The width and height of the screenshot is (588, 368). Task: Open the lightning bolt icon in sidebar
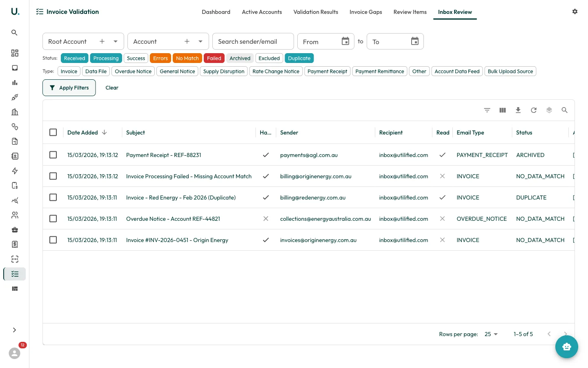(15, 171)
